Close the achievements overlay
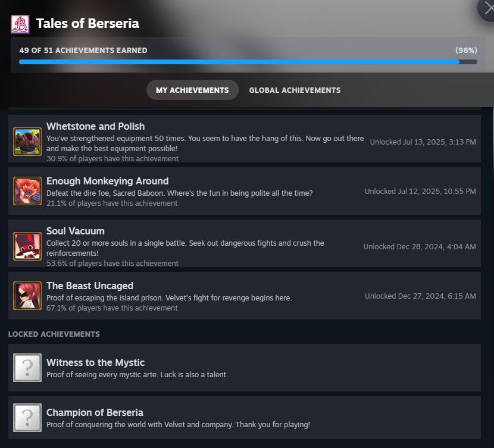This screenshot has width=494, height=448. 487,9
